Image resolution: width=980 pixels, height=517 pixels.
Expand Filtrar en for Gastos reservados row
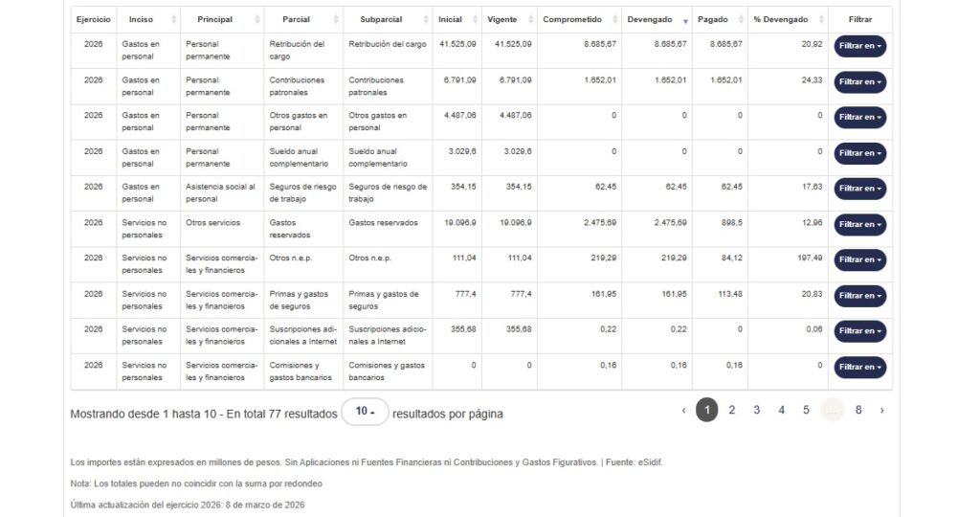859,224
